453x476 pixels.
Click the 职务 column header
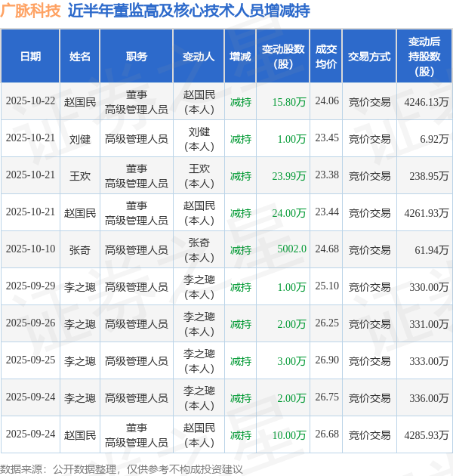(x=137, y=57)
